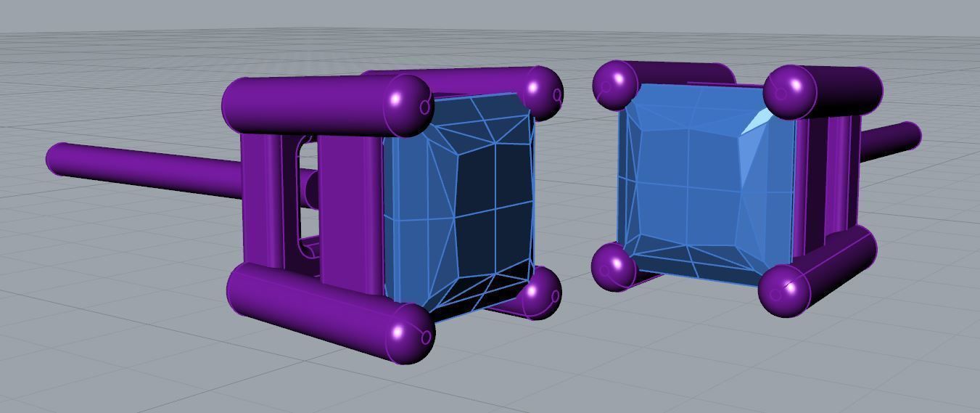Screen dimensions: 980x413
Task: Select the top left prong ball of right earring
Action: pyautogui.click(x=615, y=84)
